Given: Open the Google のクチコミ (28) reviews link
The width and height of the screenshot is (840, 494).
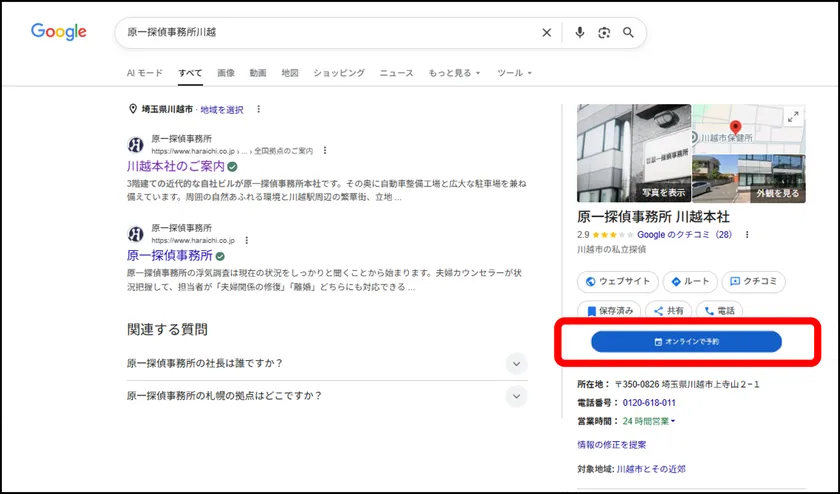Looking at the screenshot, I should pyautogui.click(x=685, y=235).
